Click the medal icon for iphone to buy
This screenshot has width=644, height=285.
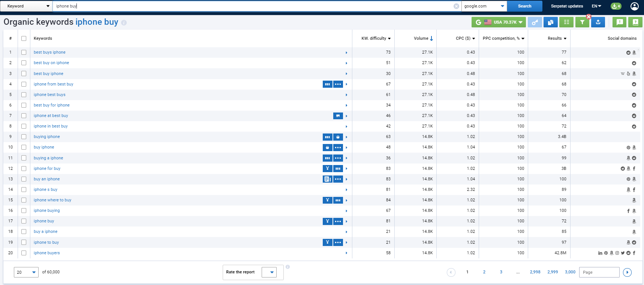(x=327, y=242)
